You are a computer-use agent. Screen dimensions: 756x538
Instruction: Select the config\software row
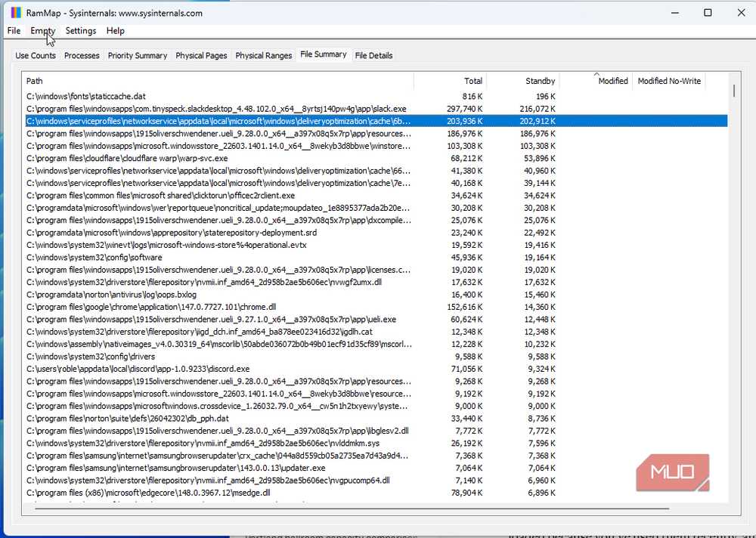click(376, 258)
